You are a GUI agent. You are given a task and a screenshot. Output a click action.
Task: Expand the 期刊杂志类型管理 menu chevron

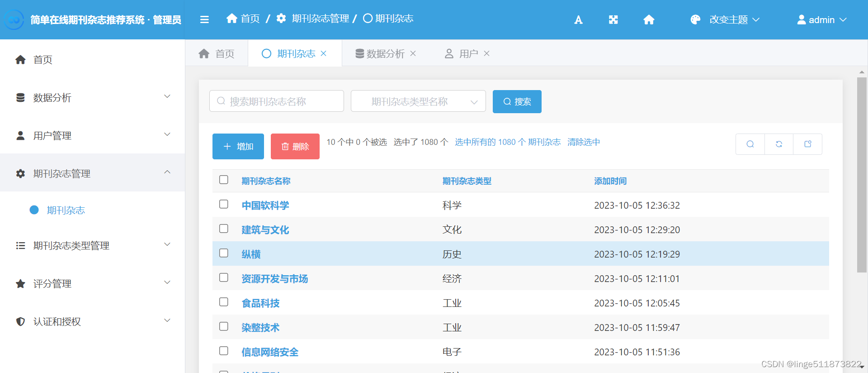167,244
